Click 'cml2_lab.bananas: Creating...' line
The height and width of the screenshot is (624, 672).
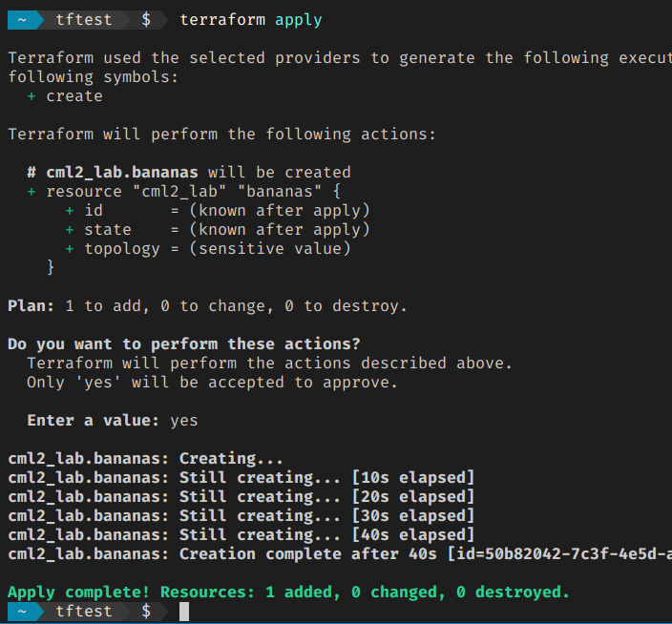click(x=145, y=459)
